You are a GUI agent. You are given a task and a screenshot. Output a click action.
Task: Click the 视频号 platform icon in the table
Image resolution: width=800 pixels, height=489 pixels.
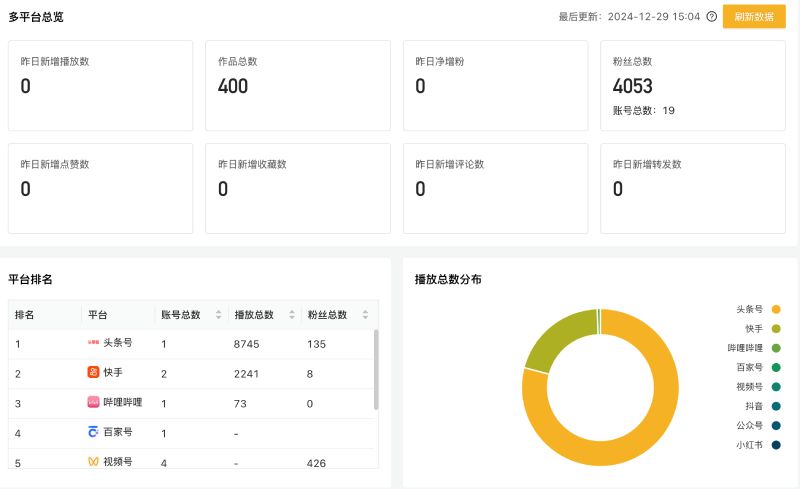[93, 461]
